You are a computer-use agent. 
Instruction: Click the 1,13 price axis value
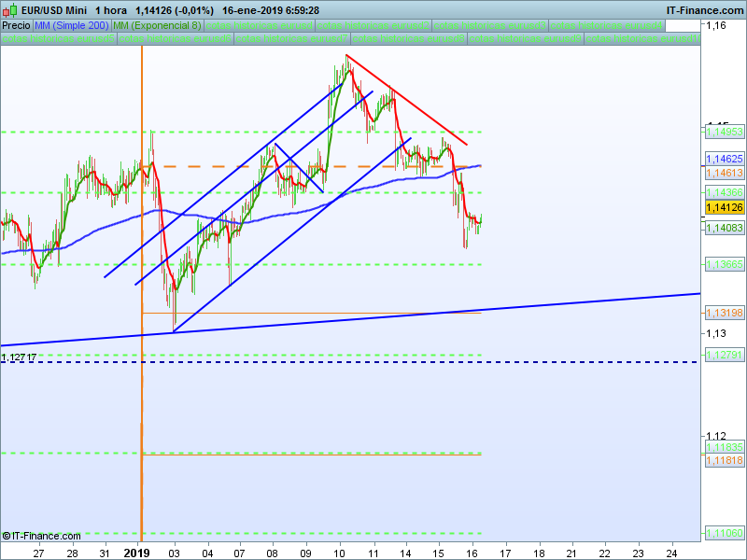[717, 333]
